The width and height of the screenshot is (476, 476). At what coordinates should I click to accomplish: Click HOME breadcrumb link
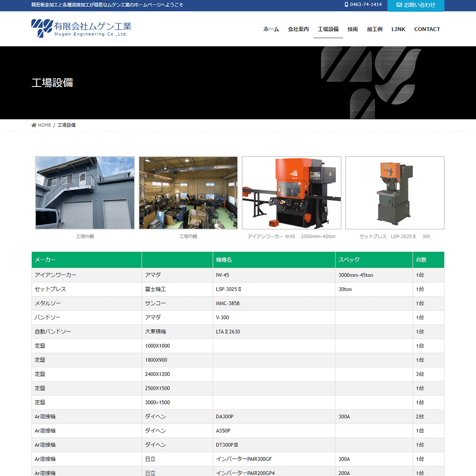44,125
